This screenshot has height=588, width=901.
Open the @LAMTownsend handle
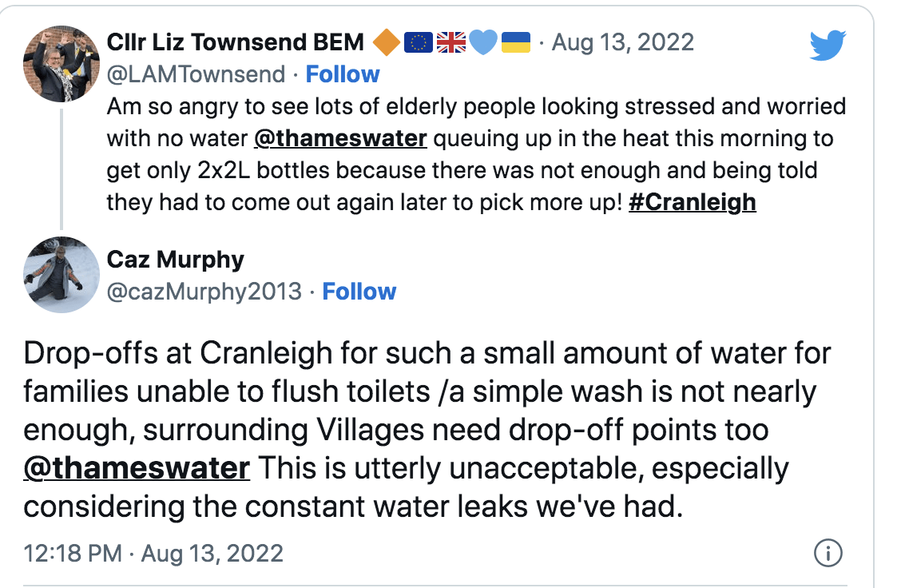[196, 74]
